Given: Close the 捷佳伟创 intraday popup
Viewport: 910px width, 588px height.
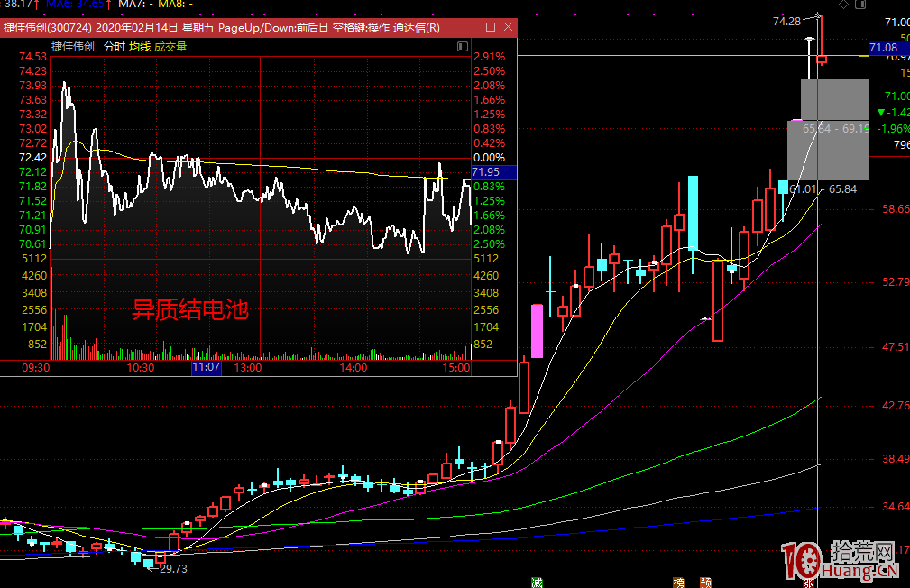Looking at the screenshot, I should coord(508,28).
